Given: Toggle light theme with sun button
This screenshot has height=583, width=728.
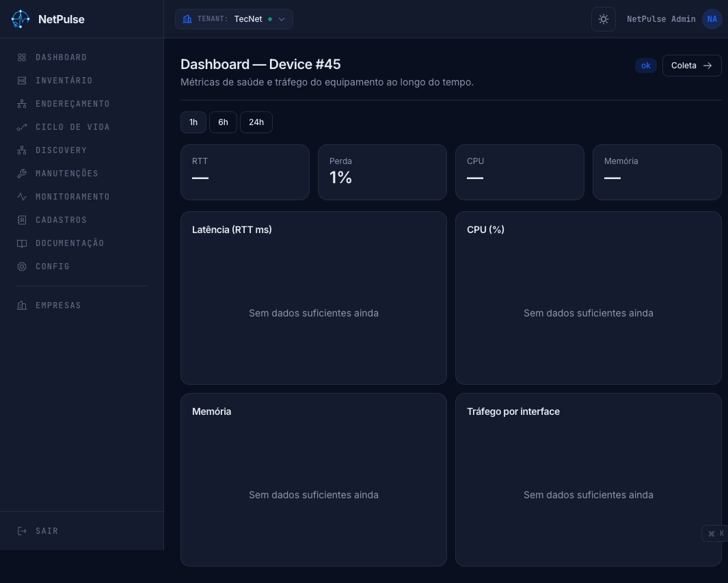Looking at the screenshot, I should [603, 19].
